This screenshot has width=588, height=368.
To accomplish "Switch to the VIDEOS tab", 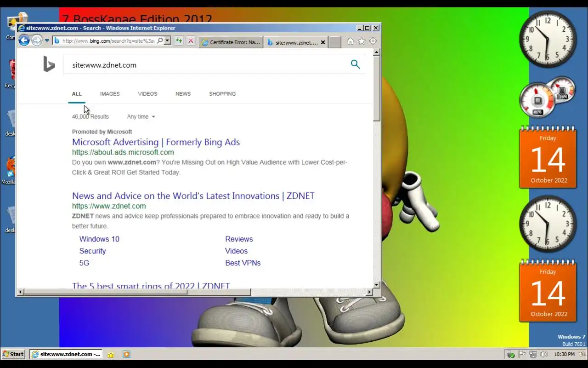I will click(x=147, y=94).
